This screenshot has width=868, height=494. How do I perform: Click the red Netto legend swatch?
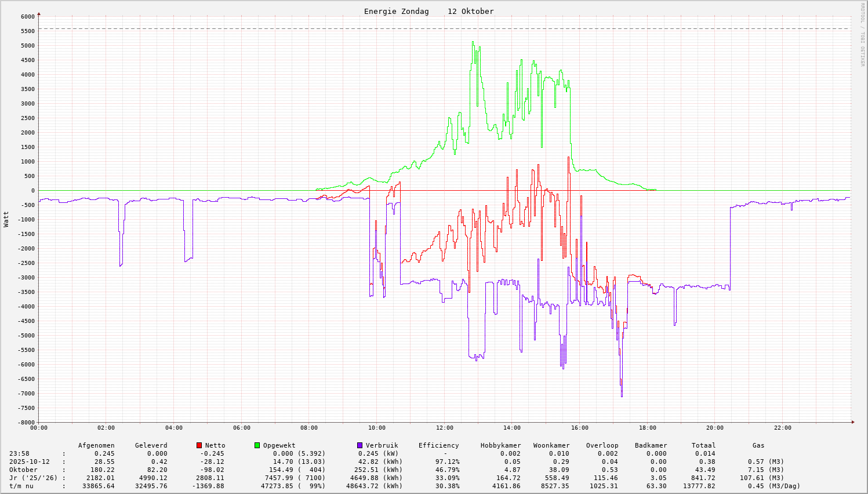tap(199, 445)
